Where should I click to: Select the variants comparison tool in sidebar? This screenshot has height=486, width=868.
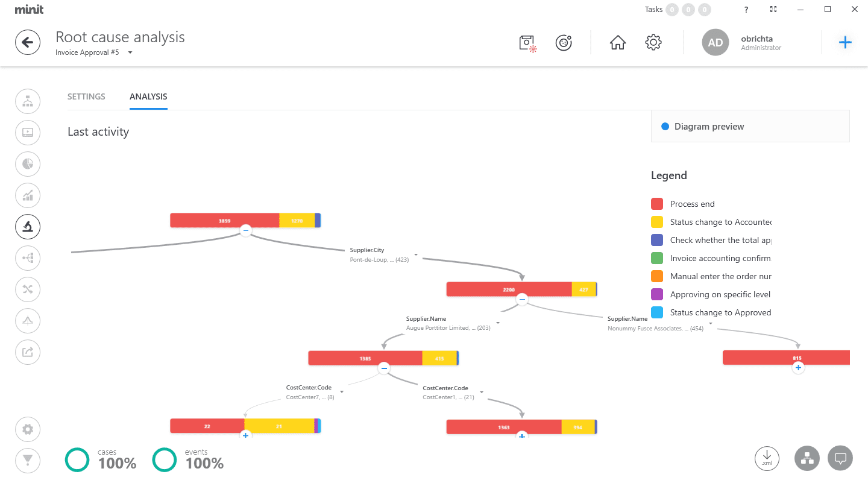coord(28,289)
